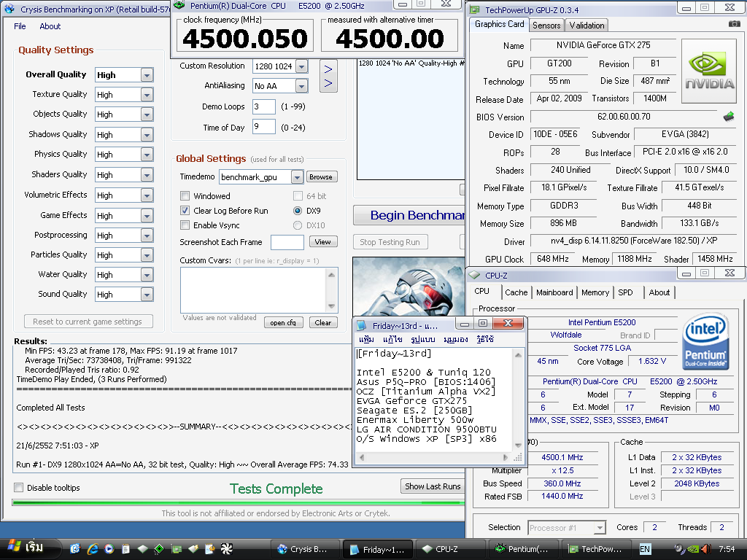Click the CPU-Z window title icon
Viewport: 747px width, 560px height.
coord(474,275)
